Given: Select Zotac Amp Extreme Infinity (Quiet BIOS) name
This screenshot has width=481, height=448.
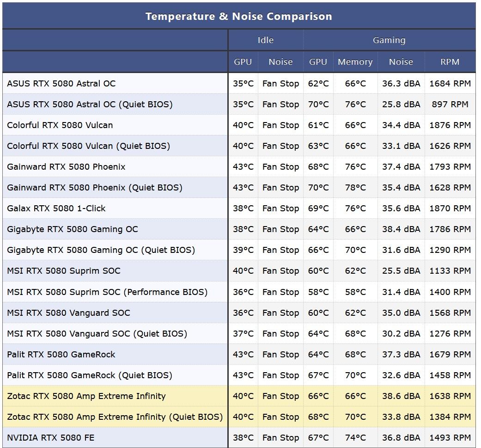Looking at the screenshot, I should 115,417.
